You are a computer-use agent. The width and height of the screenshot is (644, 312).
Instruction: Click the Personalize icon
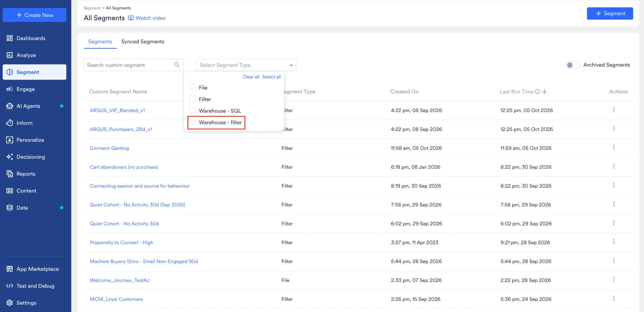point(10,140)
